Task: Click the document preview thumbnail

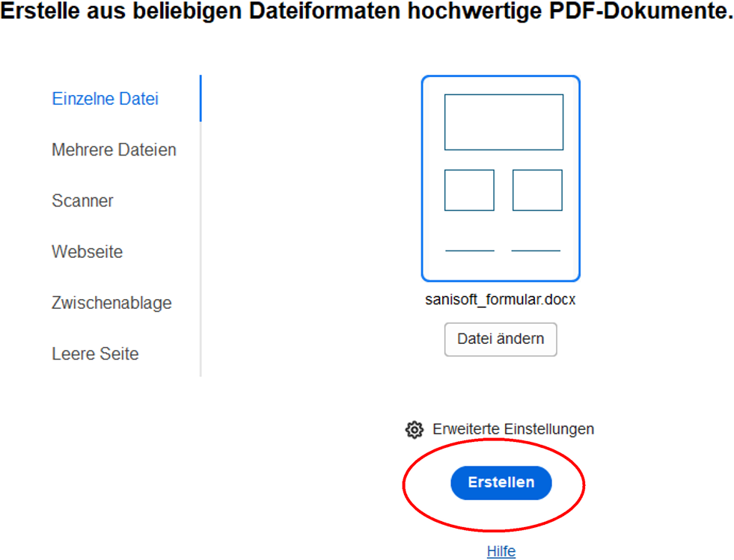Action: coord(501,178)
